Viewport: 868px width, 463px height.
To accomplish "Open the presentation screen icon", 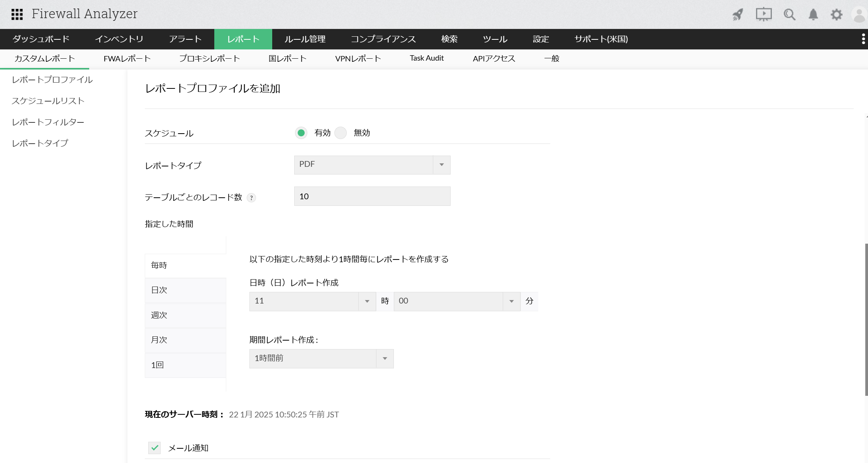I will (763, 15).
